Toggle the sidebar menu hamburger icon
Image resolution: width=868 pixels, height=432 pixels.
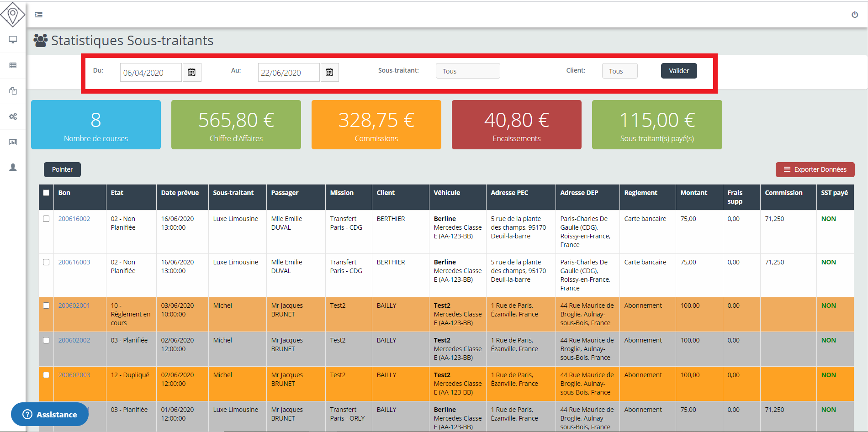39,15
